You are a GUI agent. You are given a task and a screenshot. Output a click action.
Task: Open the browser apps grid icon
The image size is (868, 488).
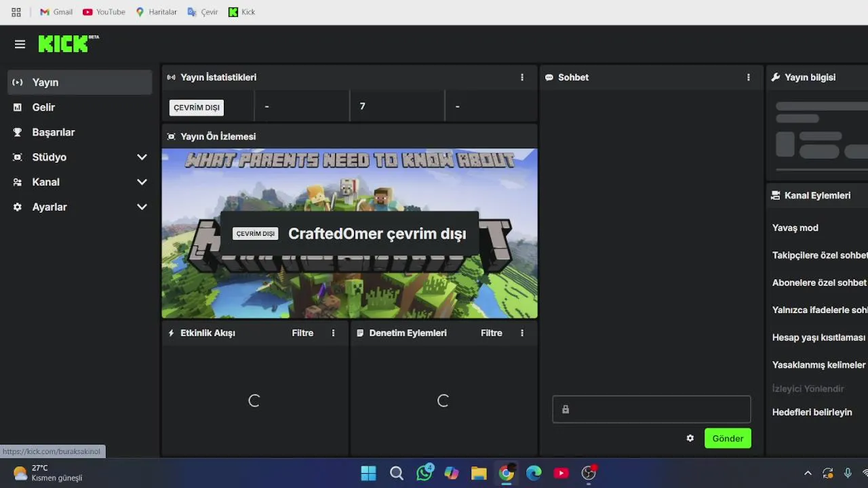pyautogui.click(x=16, y=12)
